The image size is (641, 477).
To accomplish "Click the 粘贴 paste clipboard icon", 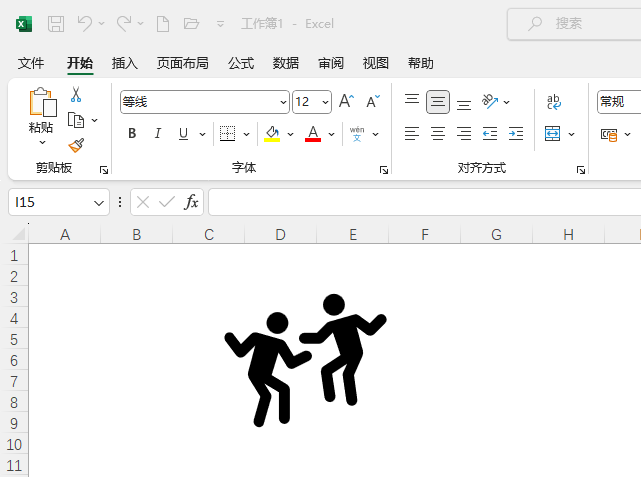I will coord(43,102).
